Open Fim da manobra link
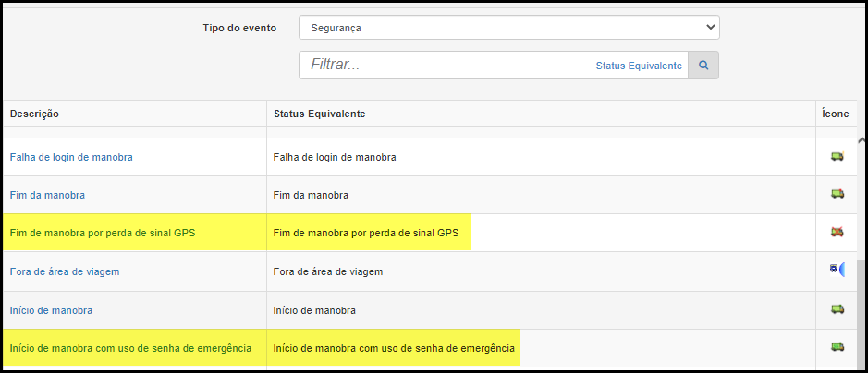The image size is (868, 373). pos(47,195)
